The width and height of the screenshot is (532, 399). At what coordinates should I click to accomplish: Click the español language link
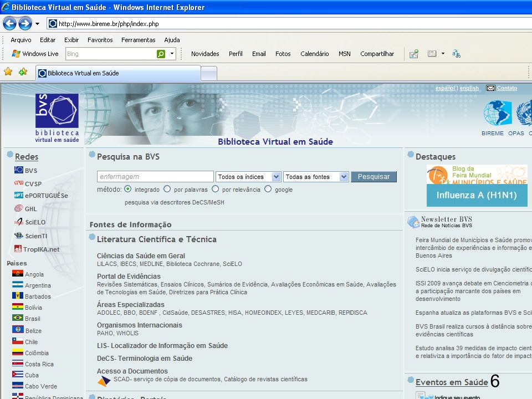[x=445, y=88]
